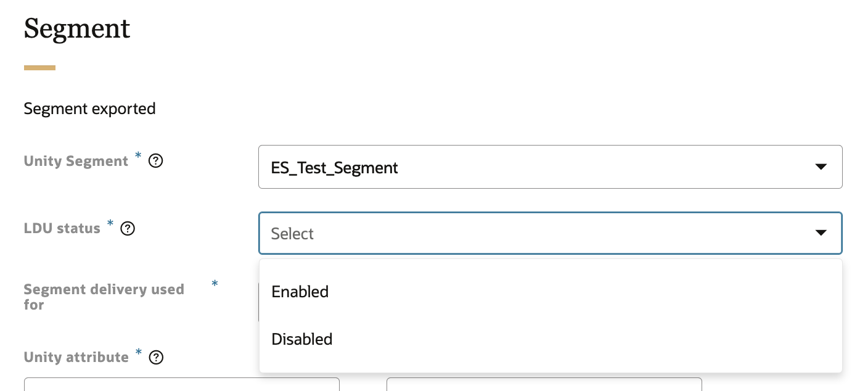The image size is (868, 391).
Task: Click the required asterisk next to Unity Segment
Action: click(x=139, y=157)
